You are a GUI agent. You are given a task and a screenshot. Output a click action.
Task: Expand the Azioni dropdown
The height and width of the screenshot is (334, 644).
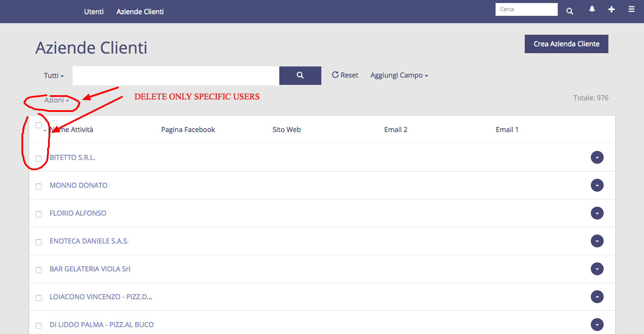56,100
